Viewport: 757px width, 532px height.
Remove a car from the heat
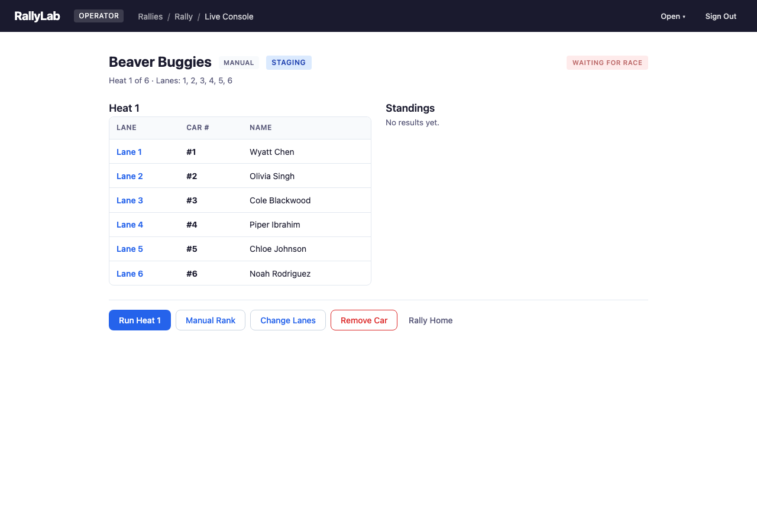(364, 320)
